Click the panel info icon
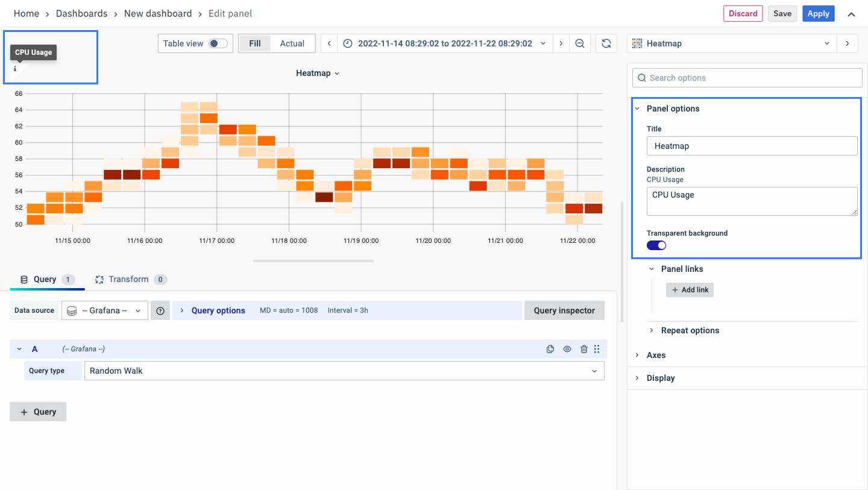 click(15, 69)
